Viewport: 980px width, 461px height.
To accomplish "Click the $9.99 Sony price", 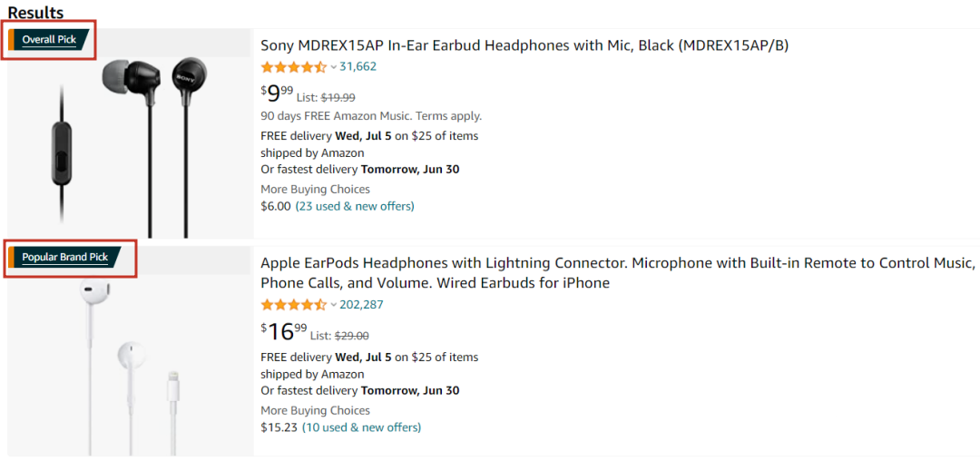I will pos(278,93).
